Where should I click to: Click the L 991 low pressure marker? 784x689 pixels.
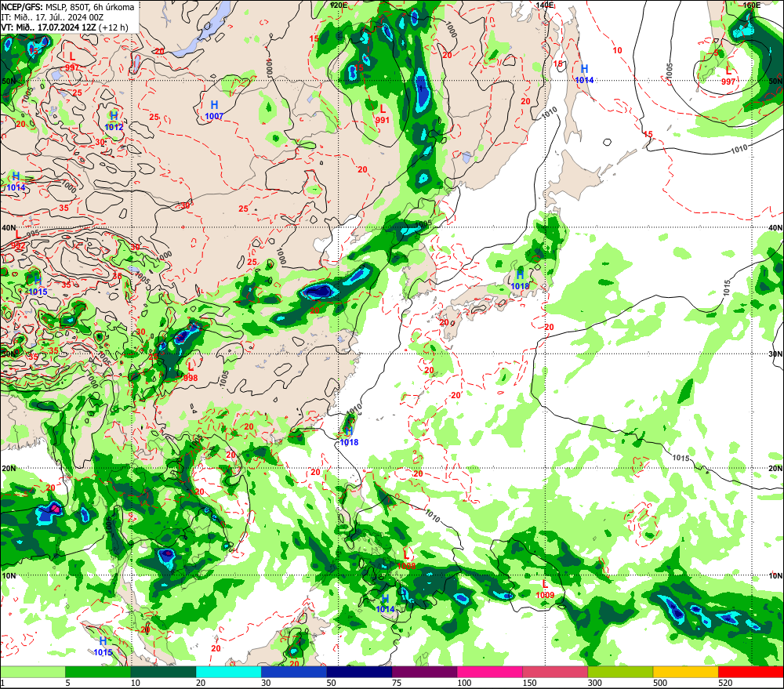(383, 114)
